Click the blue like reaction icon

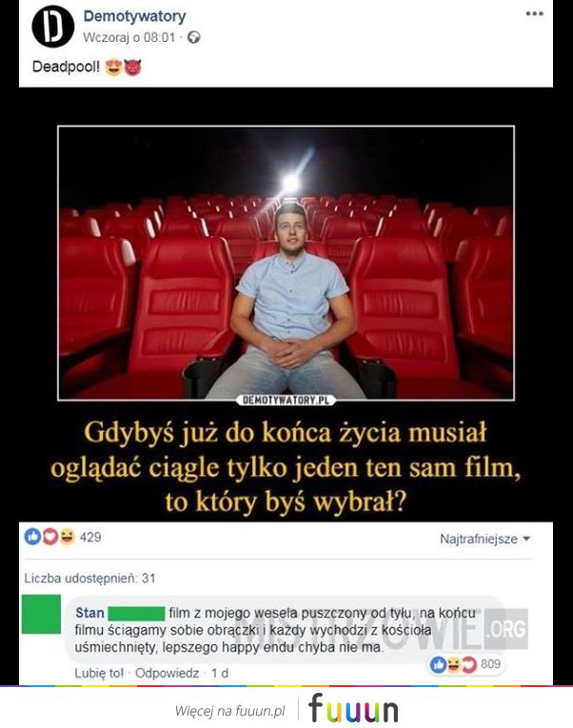tap(32, 537)
